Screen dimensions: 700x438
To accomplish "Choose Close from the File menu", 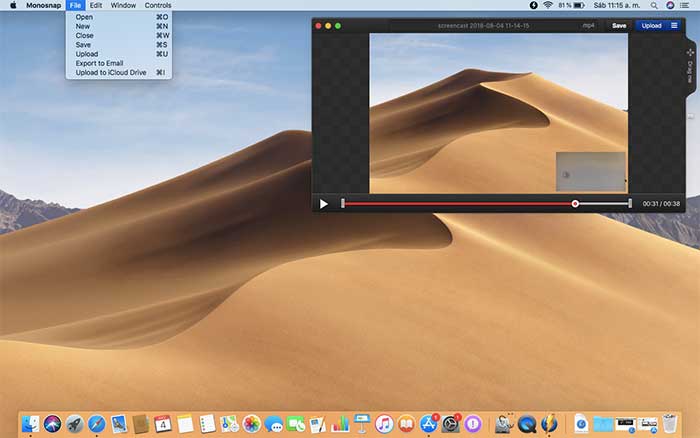I will coord(118,35).
